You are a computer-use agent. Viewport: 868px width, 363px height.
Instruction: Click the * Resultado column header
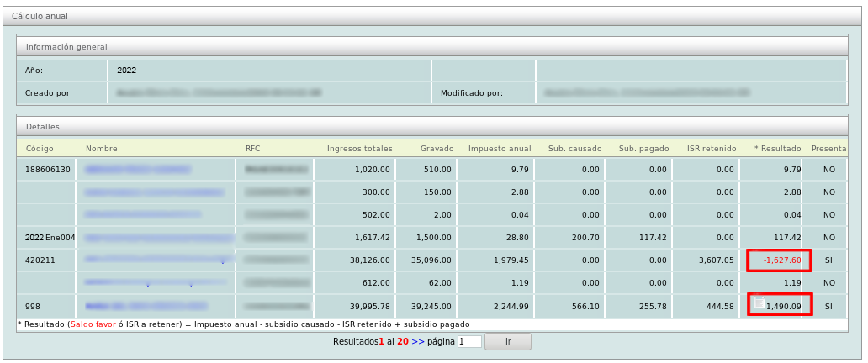(x=777, y=149)
